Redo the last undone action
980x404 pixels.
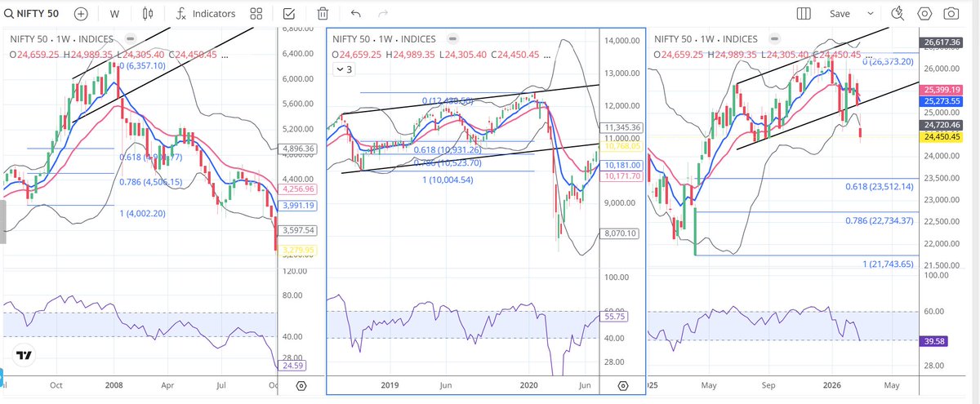pyautogui.click(x=384, y=14)
